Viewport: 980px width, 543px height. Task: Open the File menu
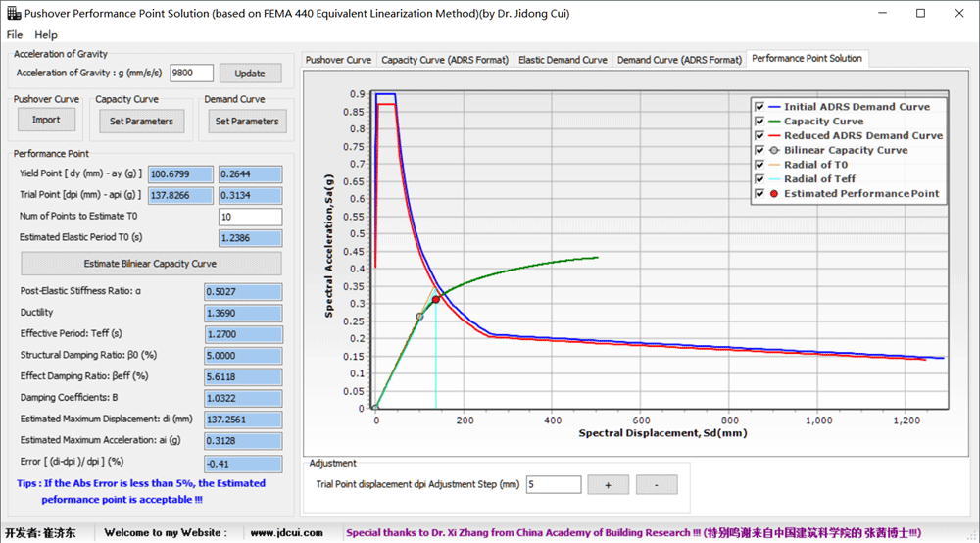pyautogui.click(x=15, y=35)
